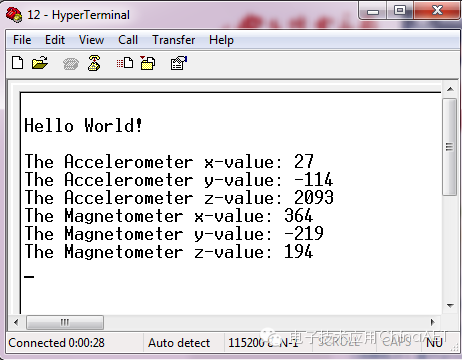Click the Magnetometer y-value: -219 line
This screenshot has height=360, width=462.
[x=174, y=234]
